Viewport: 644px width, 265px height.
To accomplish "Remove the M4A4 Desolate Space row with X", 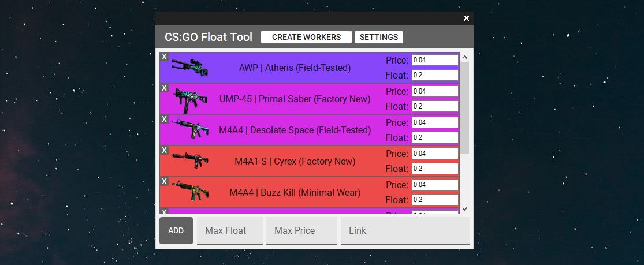I will click(164, 119).
